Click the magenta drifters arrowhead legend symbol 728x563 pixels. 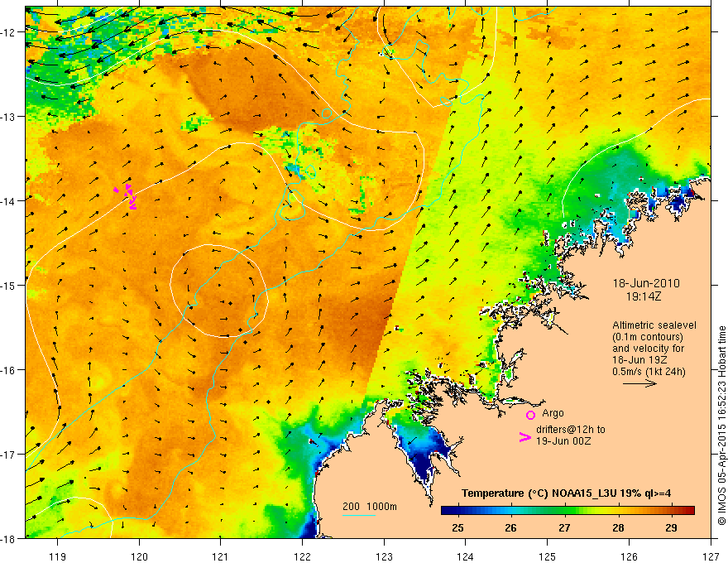tap(525, 437)
